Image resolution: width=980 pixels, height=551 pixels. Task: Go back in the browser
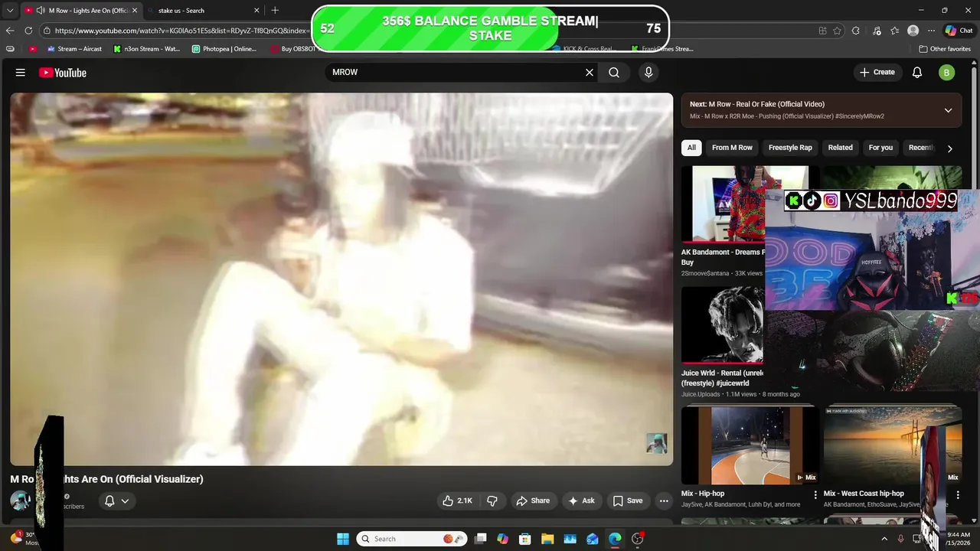click(10, 31)
